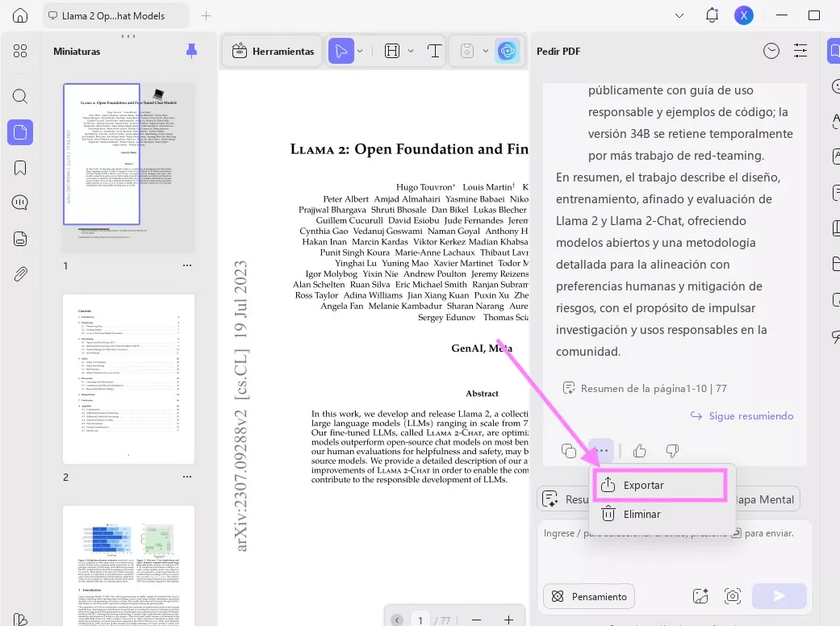Open the notifications bell
The height and width of the screenshot is (626, 840).
pyautogui.click(x=712, y=15)
